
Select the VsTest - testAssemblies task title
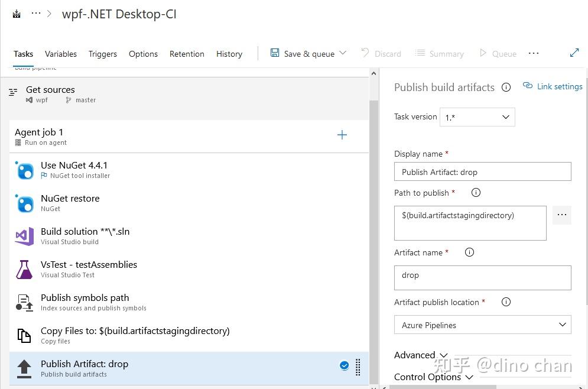click(x=89, y=264)
